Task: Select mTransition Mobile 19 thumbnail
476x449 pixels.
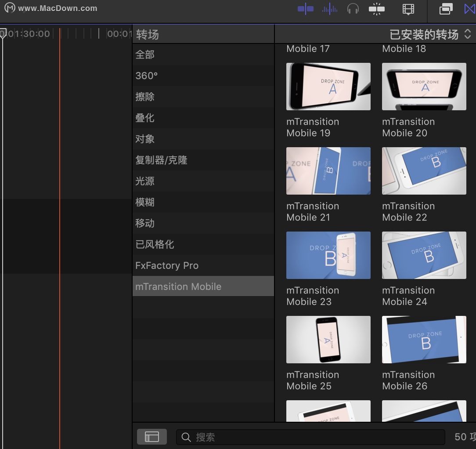Action: pos(328,87)
